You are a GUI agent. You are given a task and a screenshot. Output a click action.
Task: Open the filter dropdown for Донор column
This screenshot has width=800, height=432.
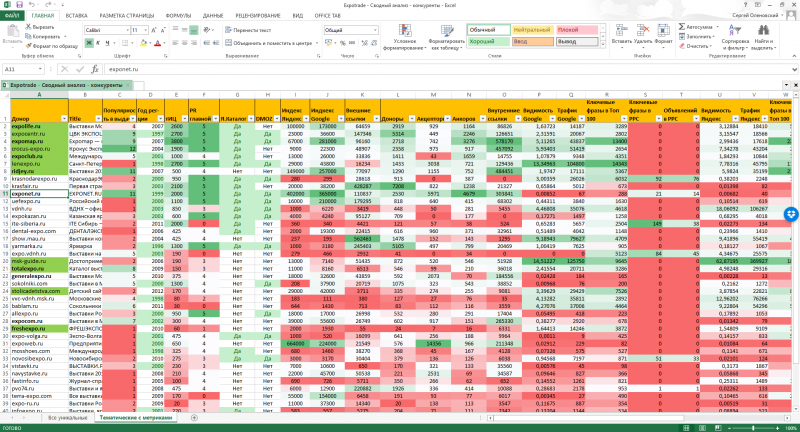(x=64, y=119)
